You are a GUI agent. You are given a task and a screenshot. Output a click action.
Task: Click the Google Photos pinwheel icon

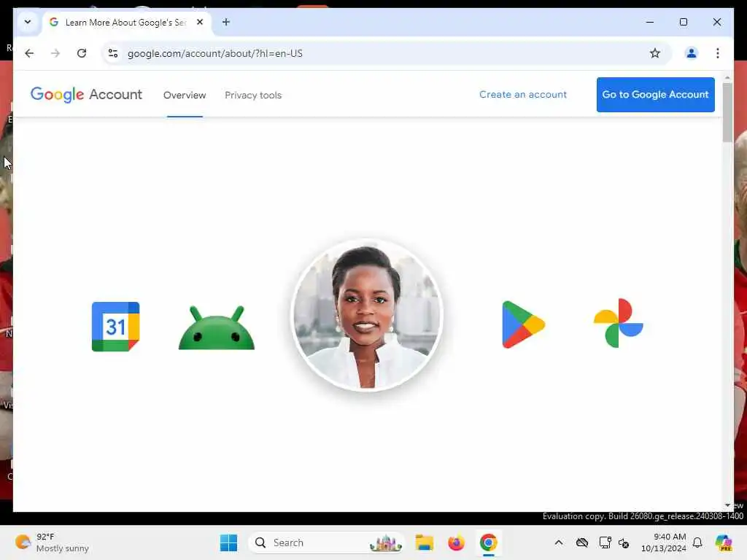coord(619,323)
